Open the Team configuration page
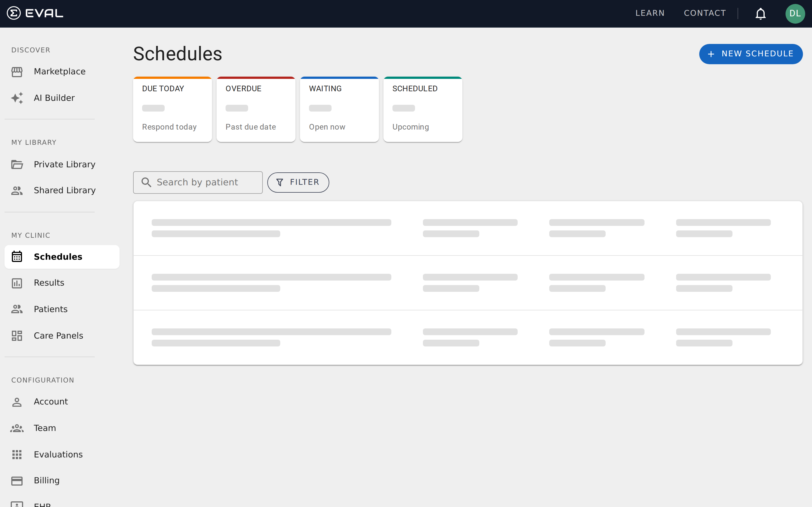Image resolution: width=812 pixels, height=507 pixels. (x=45, y=428)
